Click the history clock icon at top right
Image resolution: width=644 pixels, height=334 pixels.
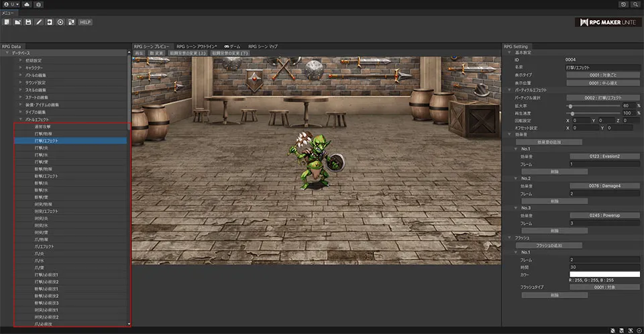tap(624, 4)
